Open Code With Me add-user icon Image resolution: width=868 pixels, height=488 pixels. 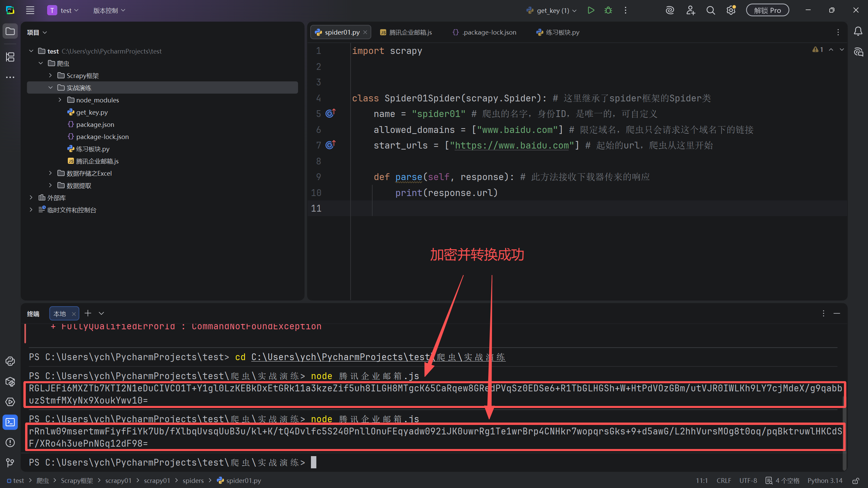(691, 10)
